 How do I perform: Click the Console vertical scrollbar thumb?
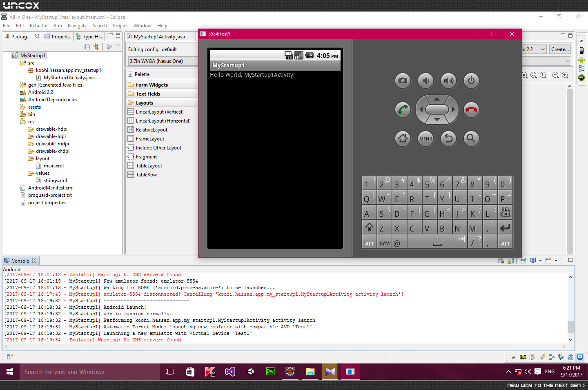click(x=570, y=327)
